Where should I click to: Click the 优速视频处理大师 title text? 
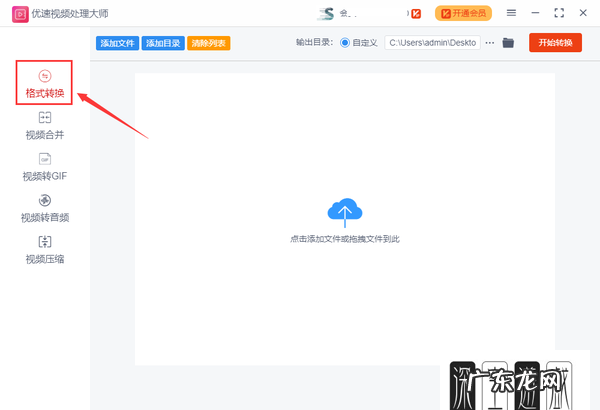pyautogui.click(x=70, y=14)
